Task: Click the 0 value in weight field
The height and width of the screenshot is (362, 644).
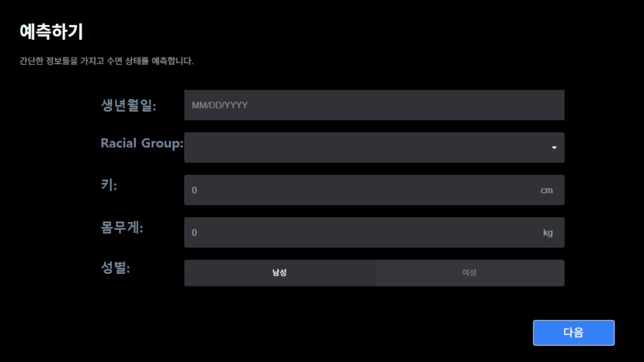Action: coord(194,233)
